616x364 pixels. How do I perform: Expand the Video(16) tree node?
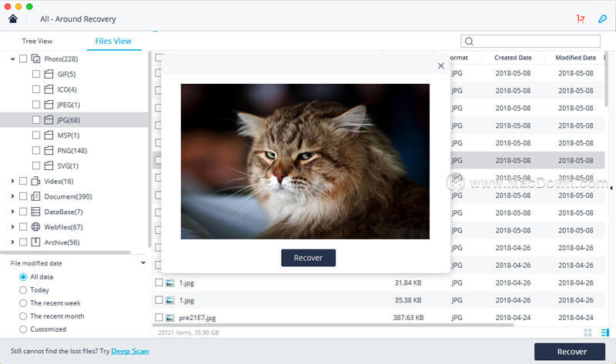(12, 181)
